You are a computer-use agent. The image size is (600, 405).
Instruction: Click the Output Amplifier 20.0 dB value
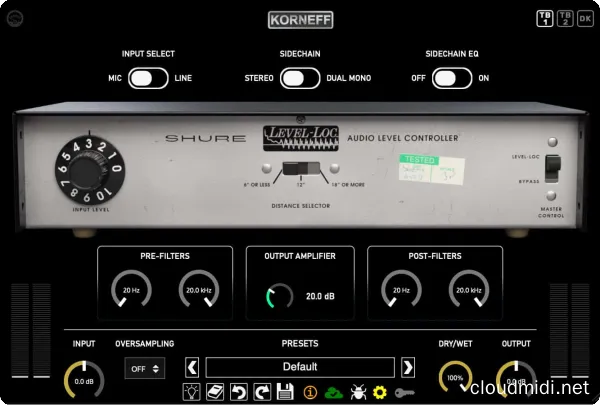pyautogui.click(x=320, y=296)
